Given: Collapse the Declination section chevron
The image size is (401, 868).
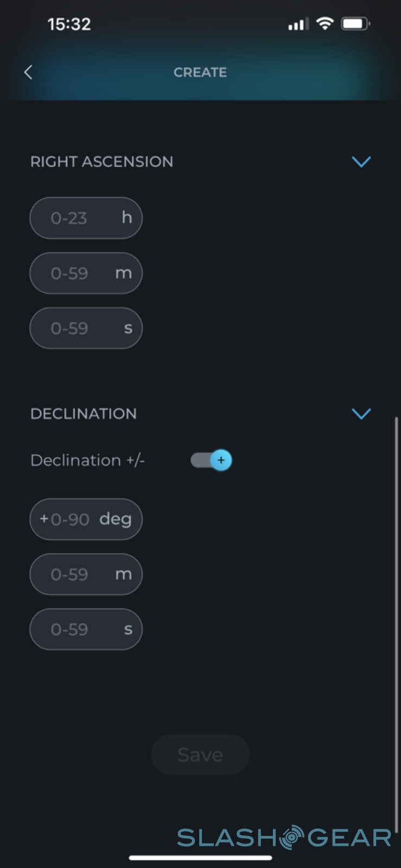Looking at the screenshot, I should (361, 414).
